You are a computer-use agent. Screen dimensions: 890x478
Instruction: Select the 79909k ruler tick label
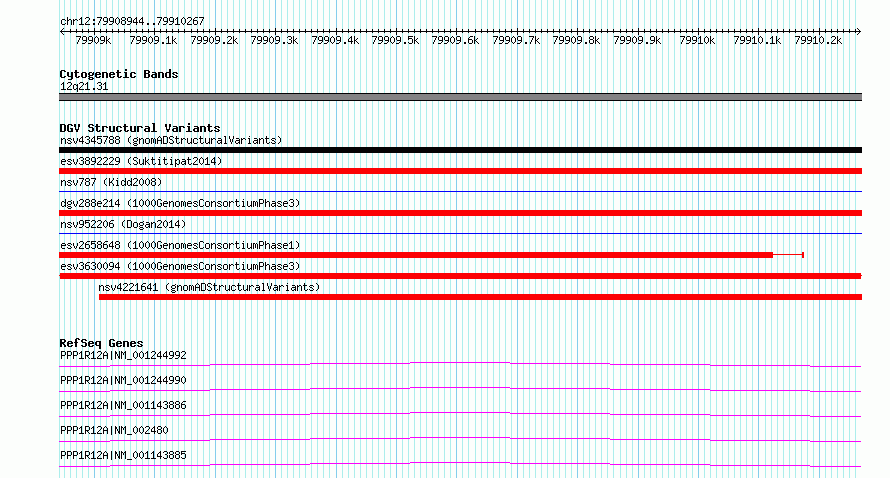click(93, 40)
